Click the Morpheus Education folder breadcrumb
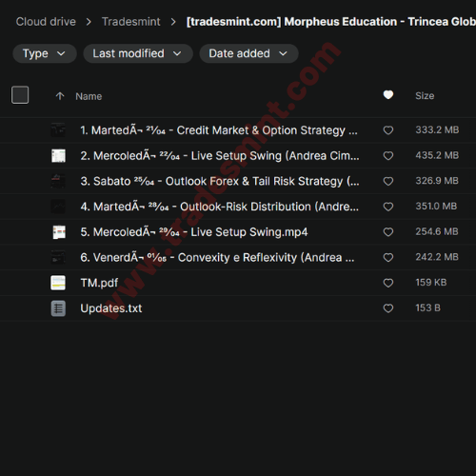476x476 pixels. 331,22
